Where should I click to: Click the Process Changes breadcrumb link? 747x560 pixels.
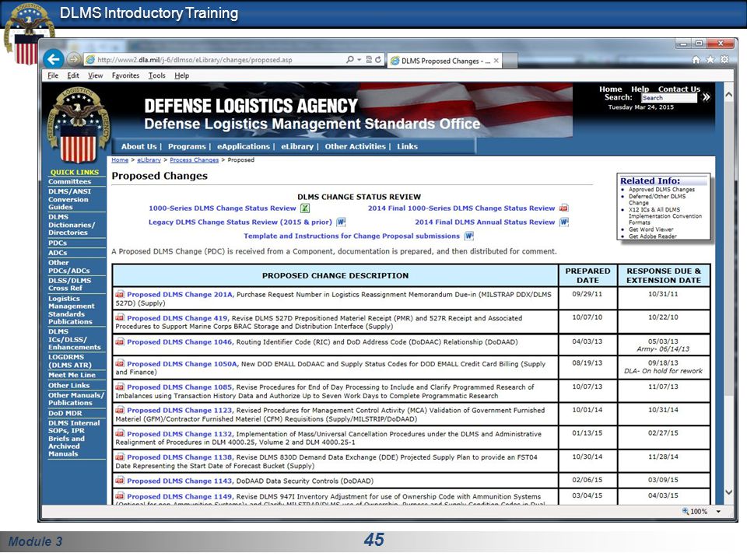point(195,160)
